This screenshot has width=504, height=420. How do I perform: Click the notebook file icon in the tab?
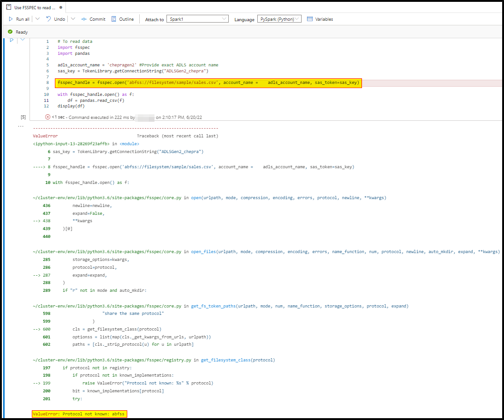[x=9, y=7]
